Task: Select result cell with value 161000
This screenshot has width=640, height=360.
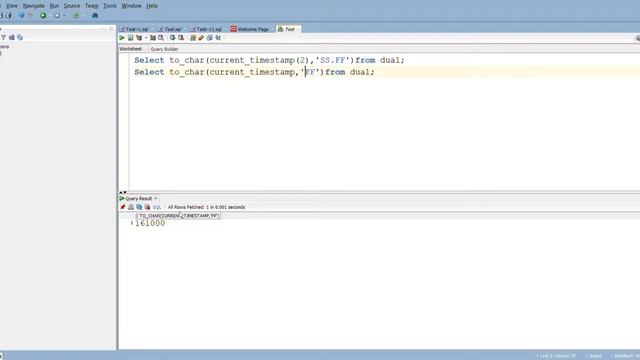Action: pyautogui.click(x=150, y=223)
